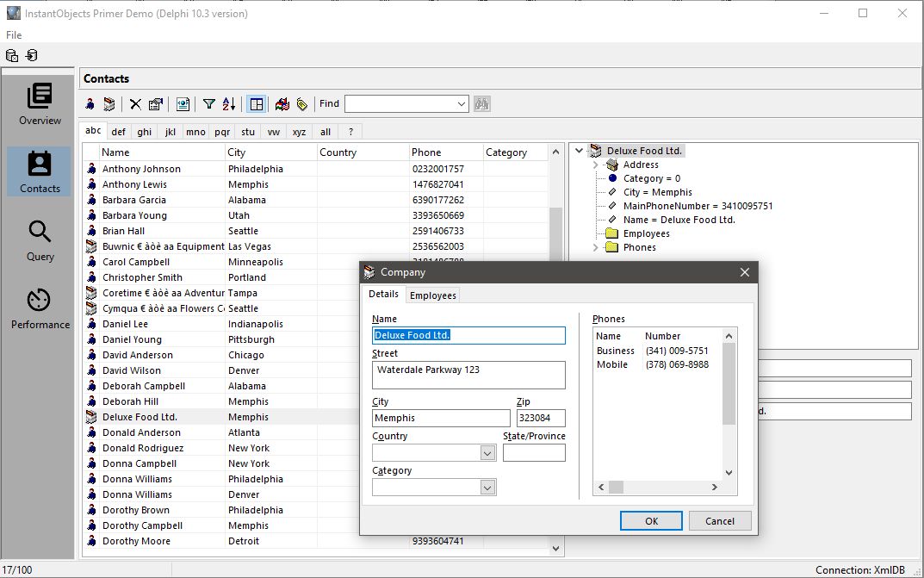Image resolution: width=924 pixels, height=578 pixels.
Task: Open the Query view in sidebar
Action: [40, 240]
